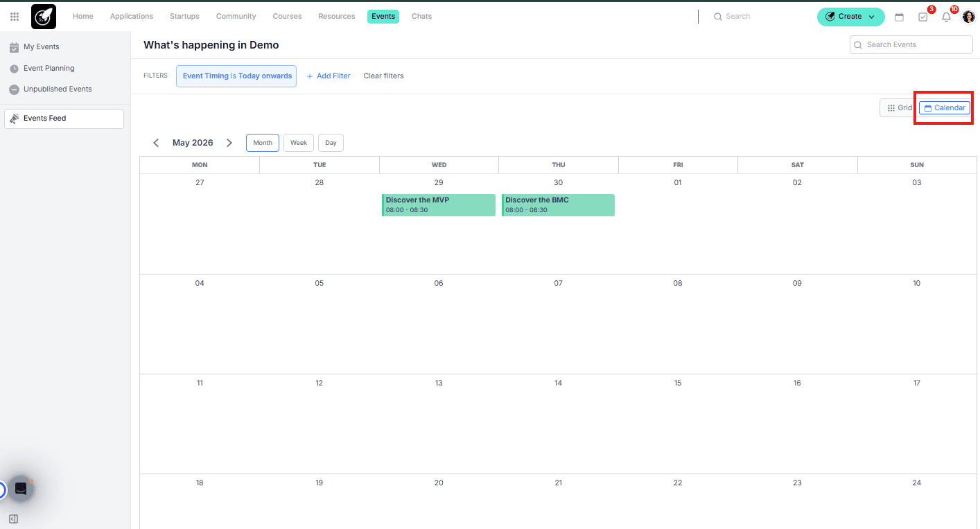Open the apps grid launcher icon
This screenshot has width=980, height=529.
coord(15,17)
